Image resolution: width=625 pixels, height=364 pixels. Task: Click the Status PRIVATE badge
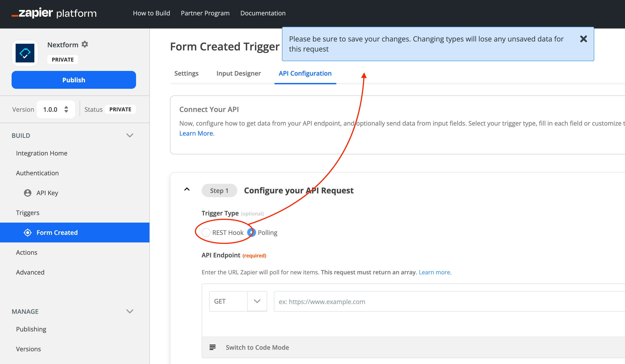(x=120, y=109)
